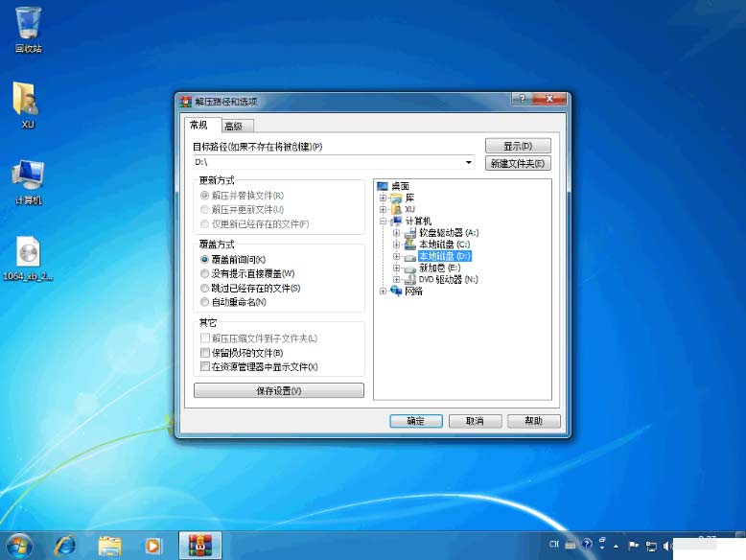Viewport: 746px width, 560px height.
Task: Click the Desktop (桌面) icon in folder tree
Action: 383,186
